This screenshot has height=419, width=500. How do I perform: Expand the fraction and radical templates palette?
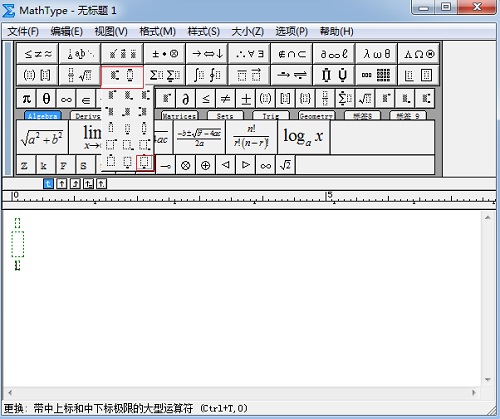tap(80, 75)
